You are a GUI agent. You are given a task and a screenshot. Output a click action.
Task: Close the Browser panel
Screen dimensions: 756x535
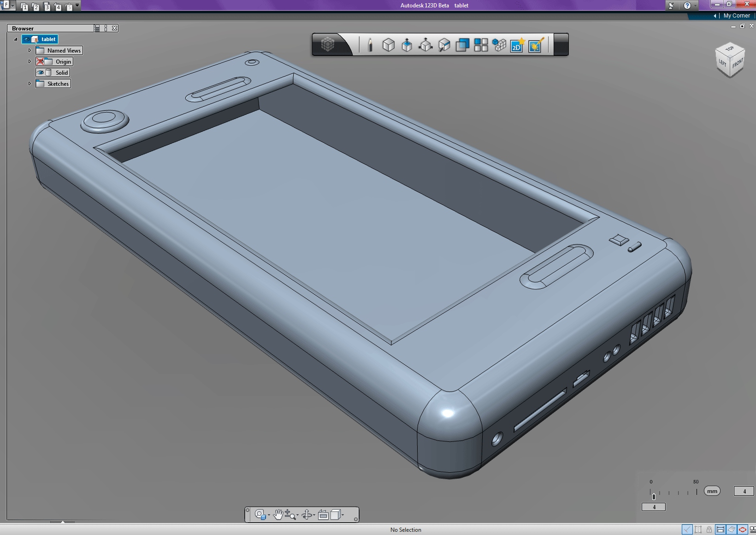115,28
